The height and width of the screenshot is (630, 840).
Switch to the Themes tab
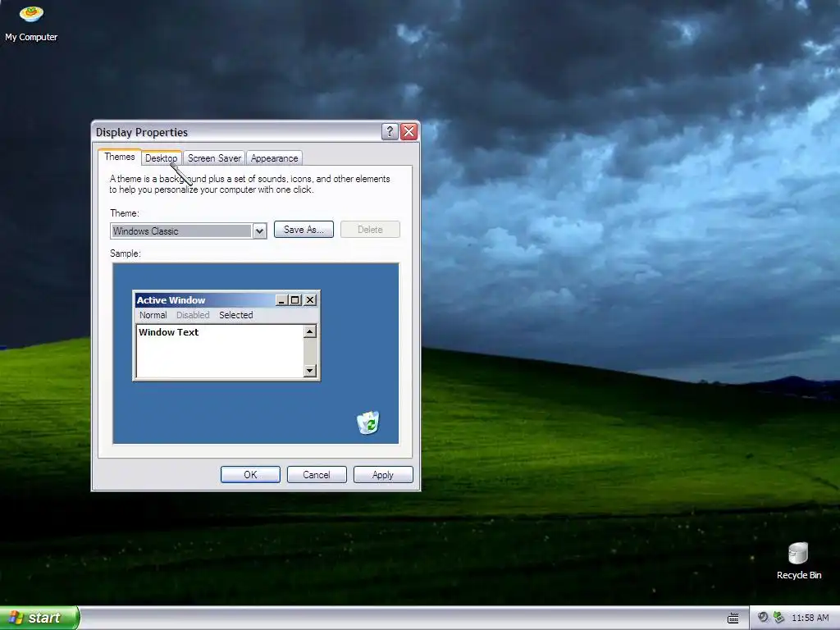tap(120, 157)
